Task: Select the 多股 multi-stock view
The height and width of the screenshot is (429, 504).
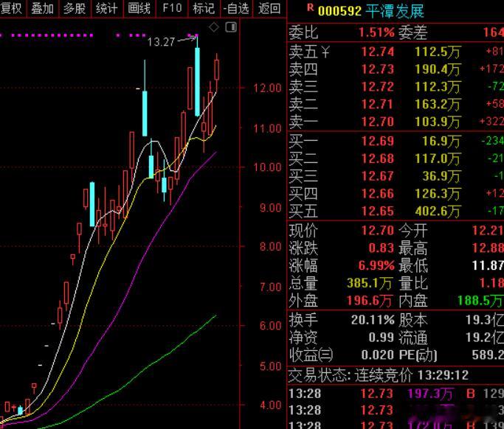Action: [75, 8]
